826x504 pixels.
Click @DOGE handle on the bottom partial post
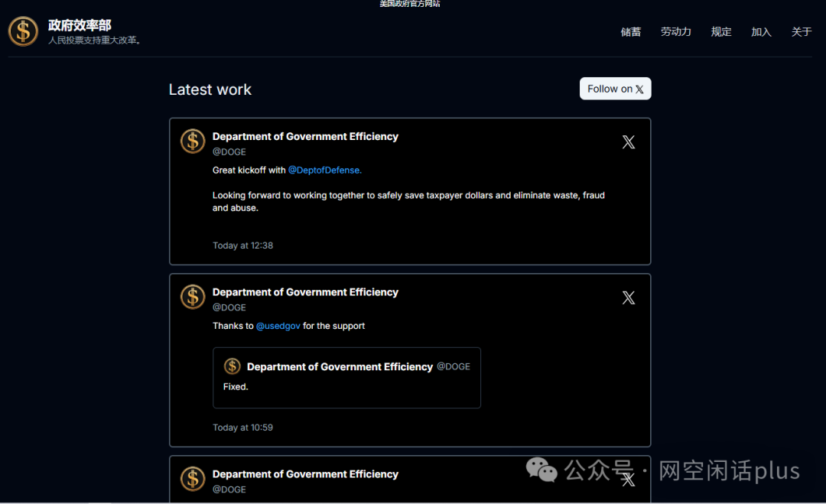(229, 489)
